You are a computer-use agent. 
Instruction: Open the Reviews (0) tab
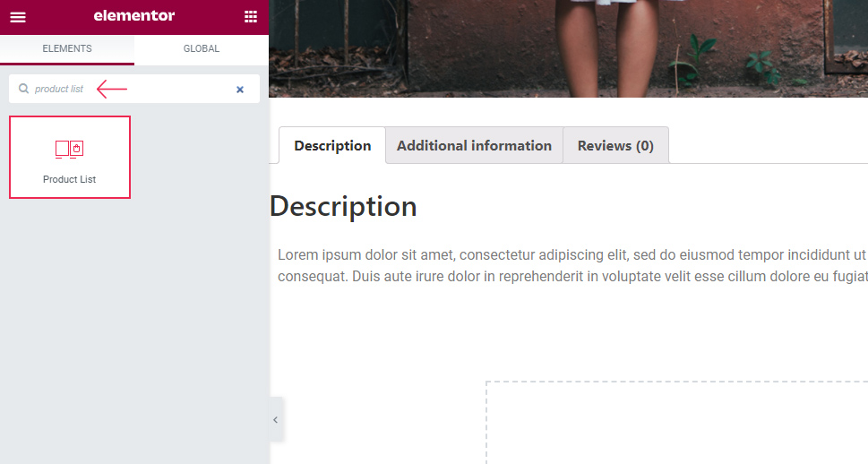[615, 146]
